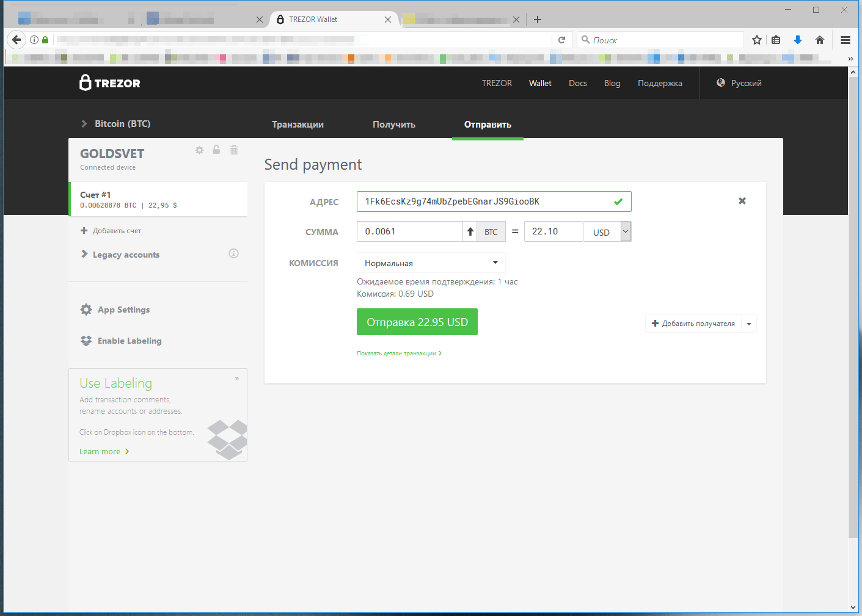Close the TREZOR Wallet tab
Viewport: 862px width, 616px height.
tap(388, 20)
